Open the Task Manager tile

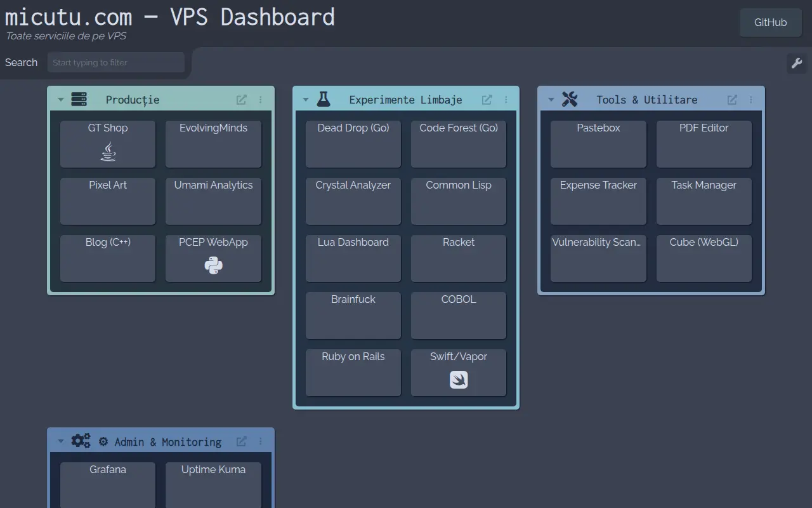[704, 201]
